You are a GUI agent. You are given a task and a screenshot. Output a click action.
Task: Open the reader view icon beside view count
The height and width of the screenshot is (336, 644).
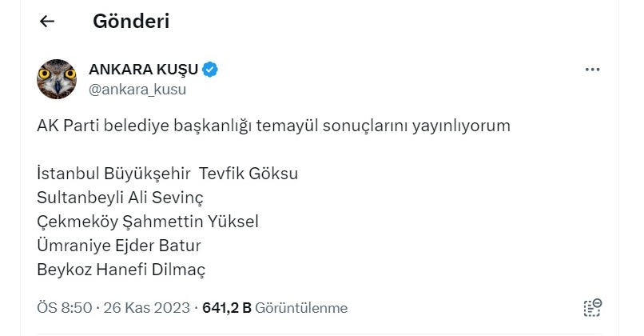click(592, 308)
